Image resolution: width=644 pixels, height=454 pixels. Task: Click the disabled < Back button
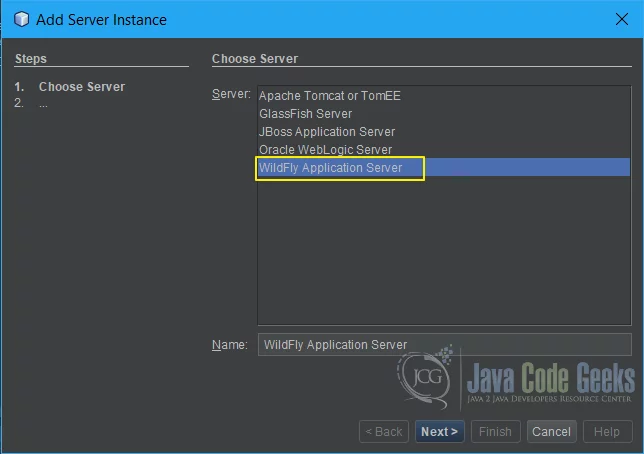(x=384, y=431)
